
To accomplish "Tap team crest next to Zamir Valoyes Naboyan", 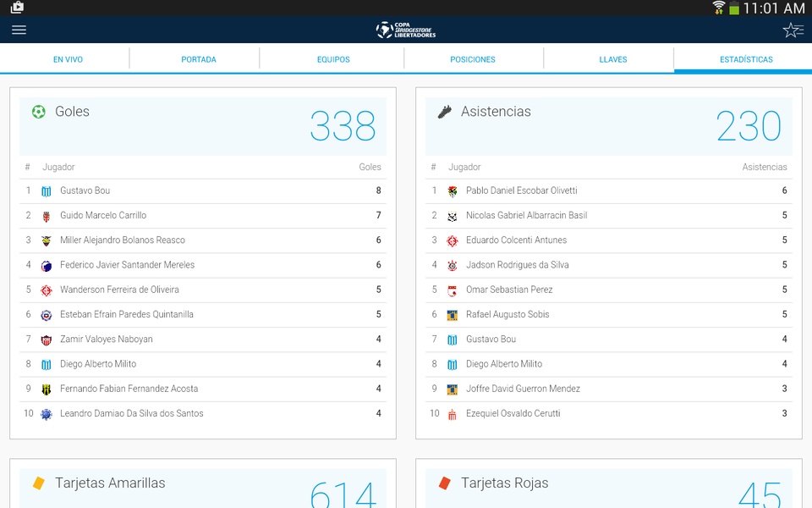I will click(46, 340).
